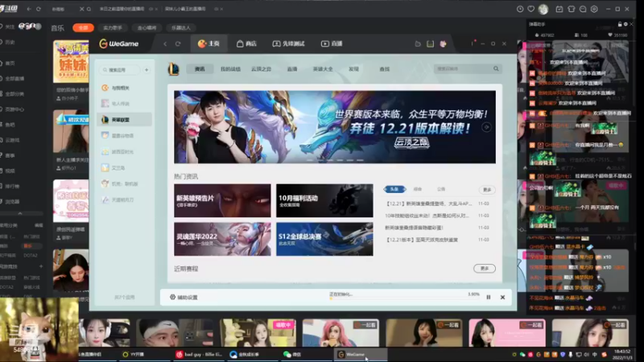
Task: Focus the 搜索应用 search box in WeGame sidebar
Action: pyautogui.click(x=119, y=70)
